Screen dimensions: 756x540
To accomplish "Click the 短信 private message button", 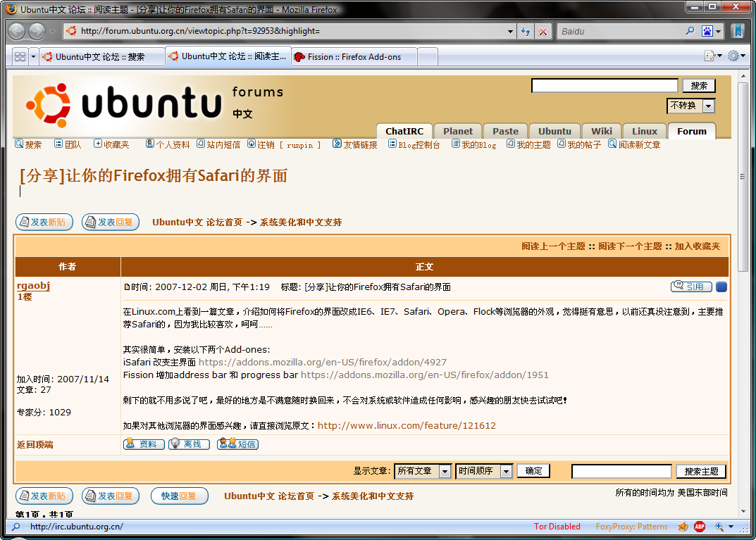I will tap(237, 444).
